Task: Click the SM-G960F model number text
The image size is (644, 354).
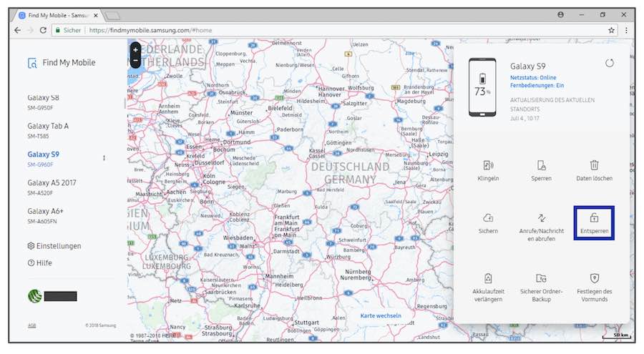Action: [40, 164]
